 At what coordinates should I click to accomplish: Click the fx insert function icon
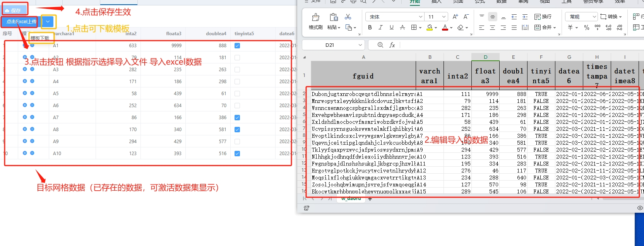pos(392,45)
